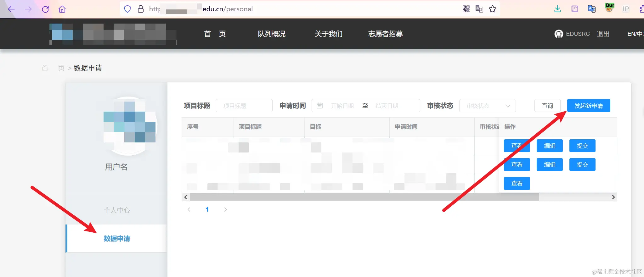Click 编辑 in the second table row
Screen dimensions: 644x277
(x=550, y=164)
